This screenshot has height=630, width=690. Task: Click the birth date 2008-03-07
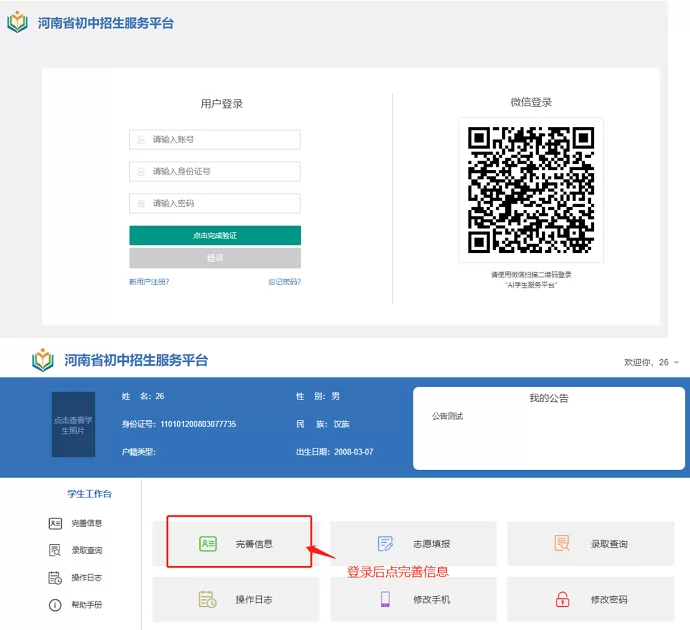[354, 452]
